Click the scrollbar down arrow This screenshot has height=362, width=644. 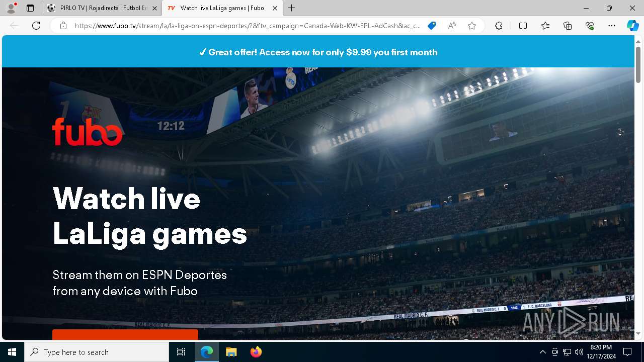tap(638, 334)
